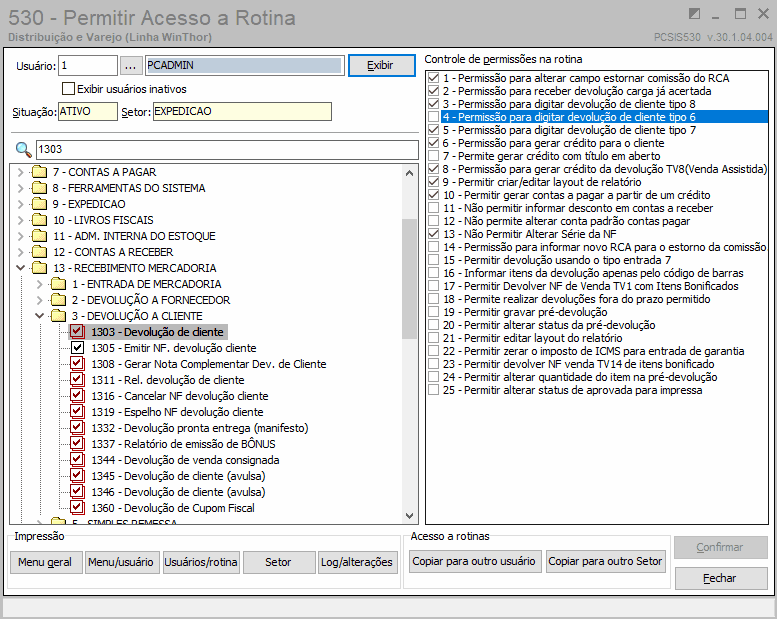Toggle checkbox for 1337 Relatório de emissão de BÔNUS
Viewport: 777px width, 619px height.
coord(77,444)
